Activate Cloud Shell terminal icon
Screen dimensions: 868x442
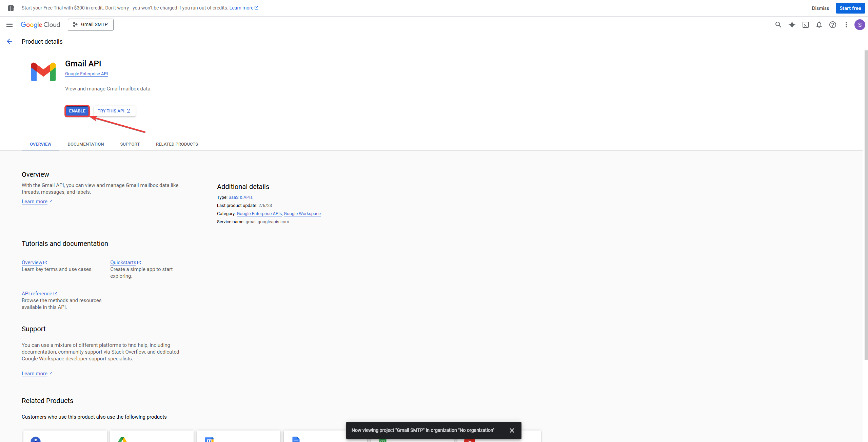click(x=805, y=25)
